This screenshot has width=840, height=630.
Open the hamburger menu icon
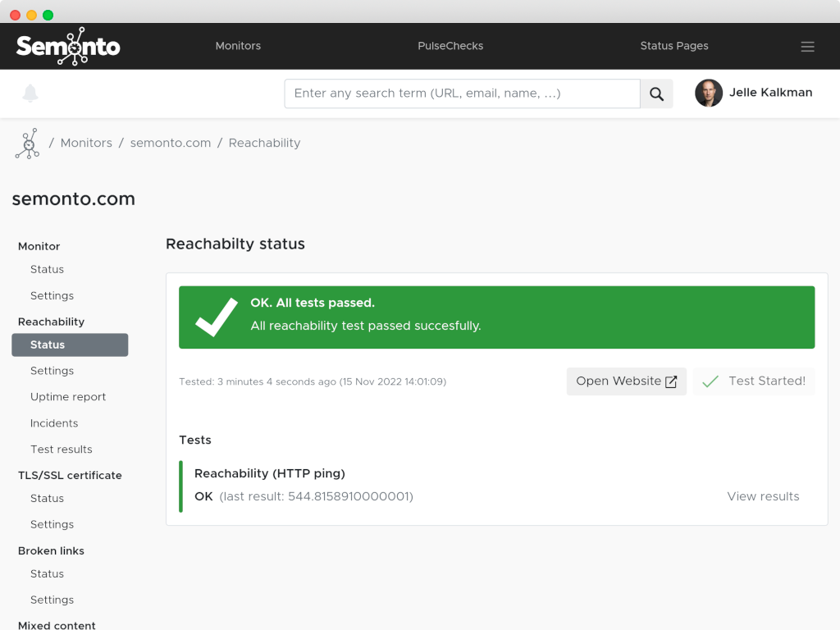tap(807, 47)
